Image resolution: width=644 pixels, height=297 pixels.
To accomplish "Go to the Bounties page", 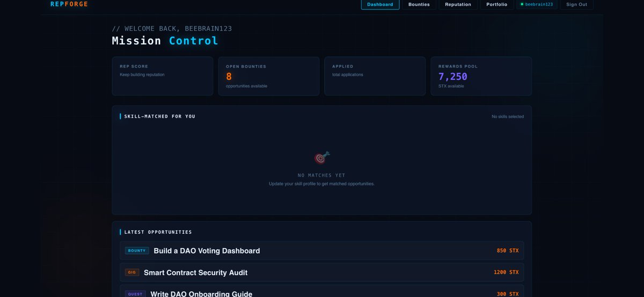I will click(x=419, y=4).
